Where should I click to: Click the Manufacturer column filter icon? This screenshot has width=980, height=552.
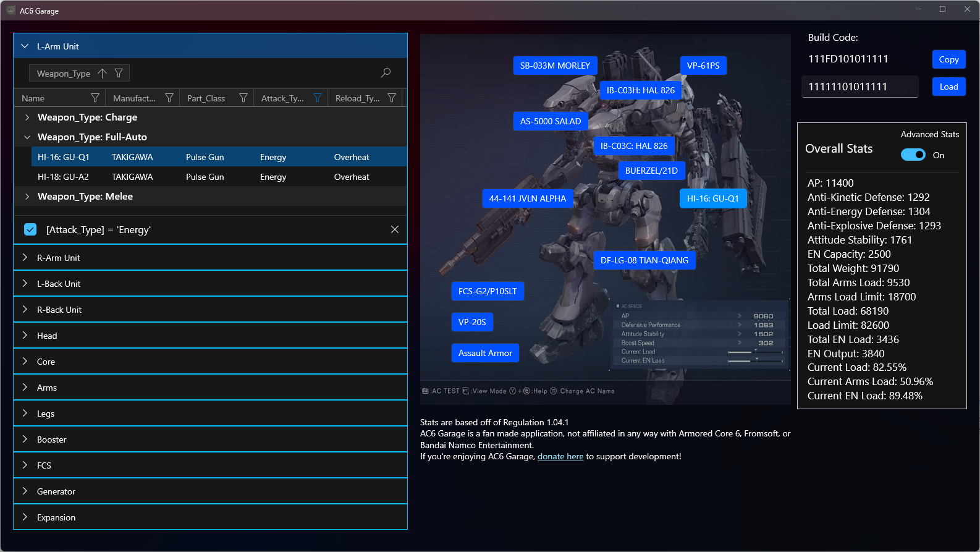tap(169, 98)
